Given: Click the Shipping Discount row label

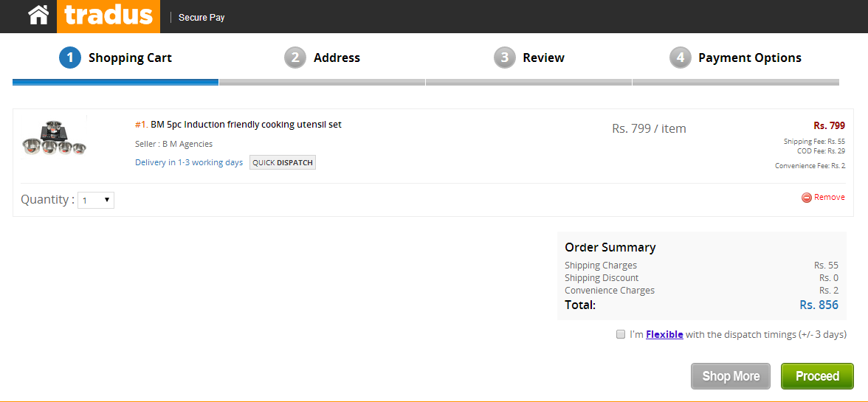Looking at the screenshot, I should [602, 277].
